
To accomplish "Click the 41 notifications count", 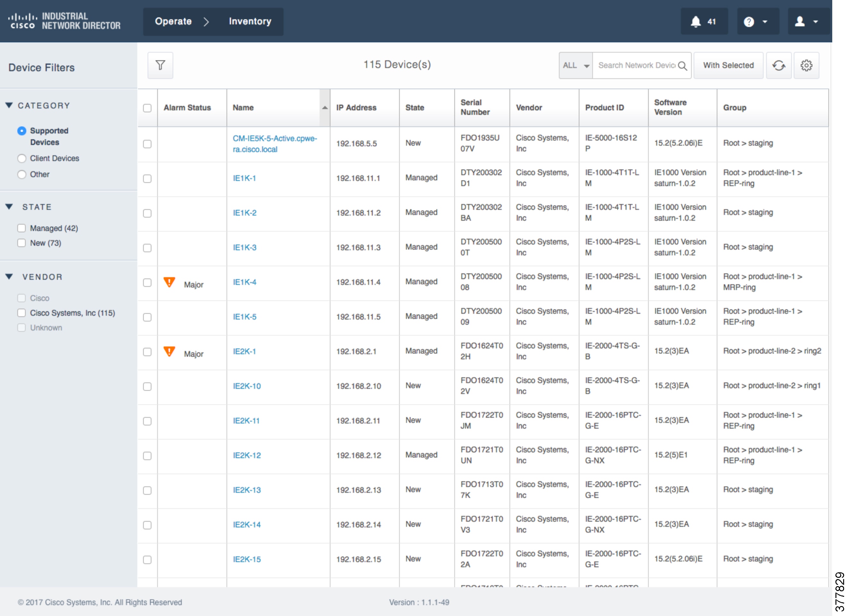I will [x=711, y=22].
